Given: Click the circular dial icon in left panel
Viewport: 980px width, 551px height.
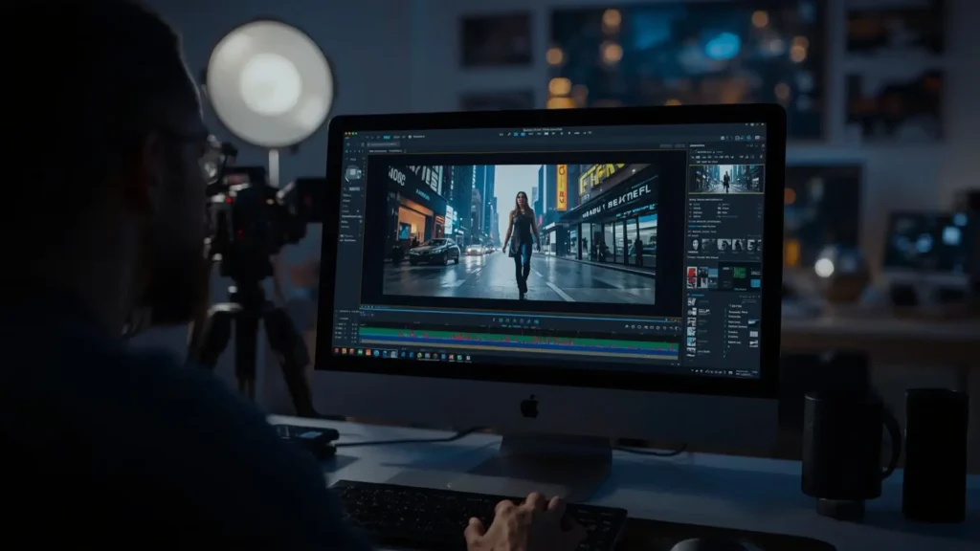Looking at the screenshot, I should (353, 173).
